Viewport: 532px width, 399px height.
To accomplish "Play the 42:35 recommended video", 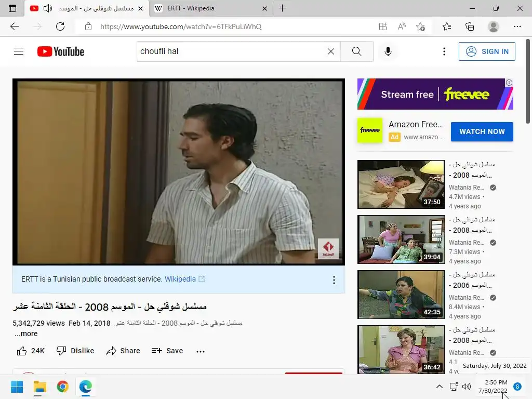I will (x=401, y=295).
